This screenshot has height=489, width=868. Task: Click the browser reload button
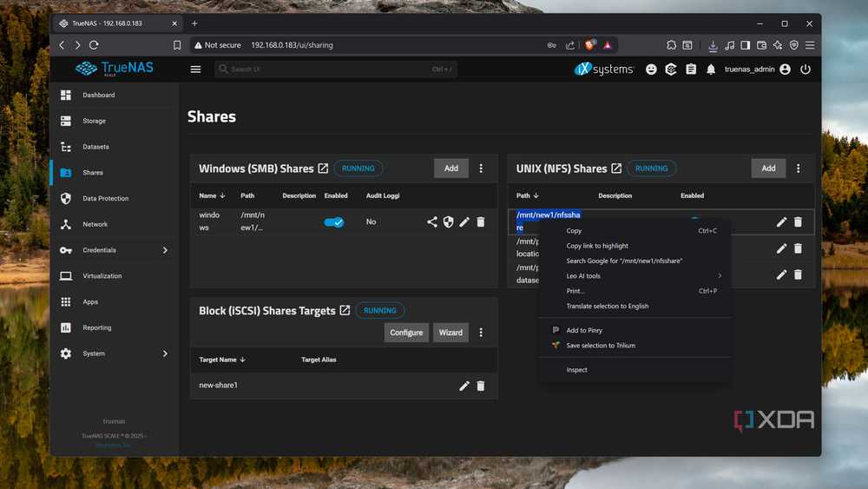[94, 45]
